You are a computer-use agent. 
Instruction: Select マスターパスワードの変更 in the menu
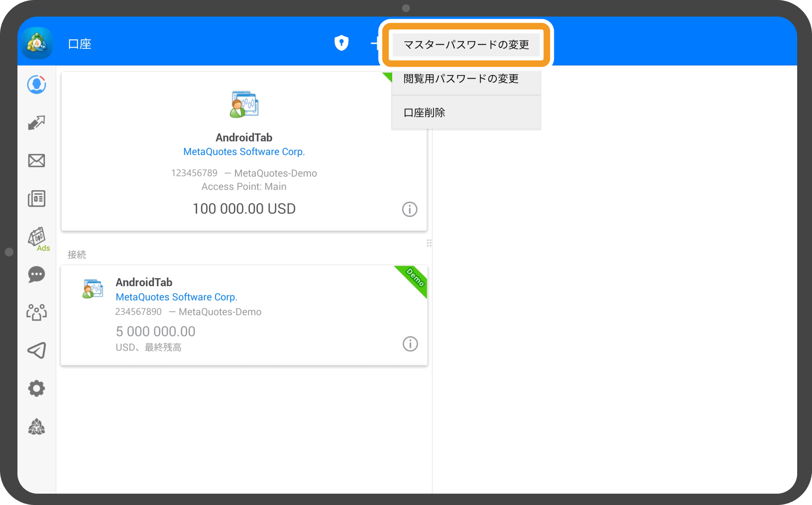click(x=466, y=44)
